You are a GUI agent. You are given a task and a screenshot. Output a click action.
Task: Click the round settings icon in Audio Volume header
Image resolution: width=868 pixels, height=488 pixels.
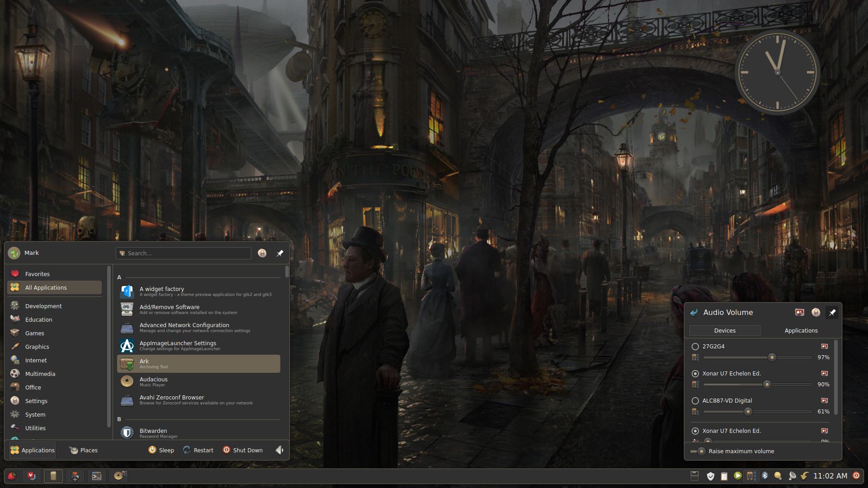click(816, 312)
